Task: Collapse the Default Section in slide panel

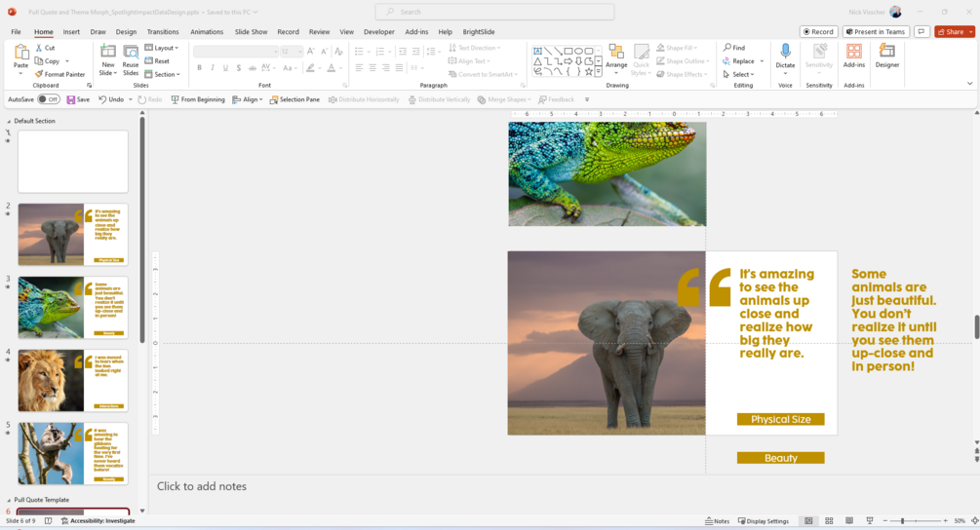Action: click(x=9, y=121)
